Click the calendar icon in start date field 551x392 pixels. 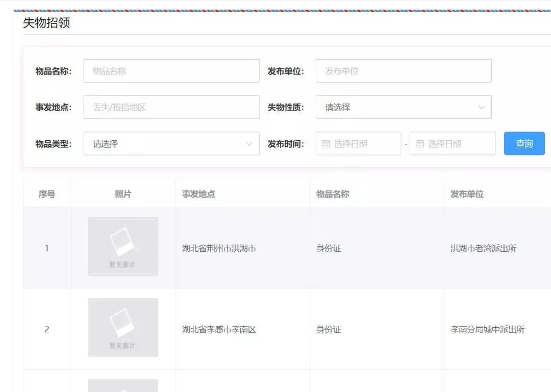[x=326, y=144]
